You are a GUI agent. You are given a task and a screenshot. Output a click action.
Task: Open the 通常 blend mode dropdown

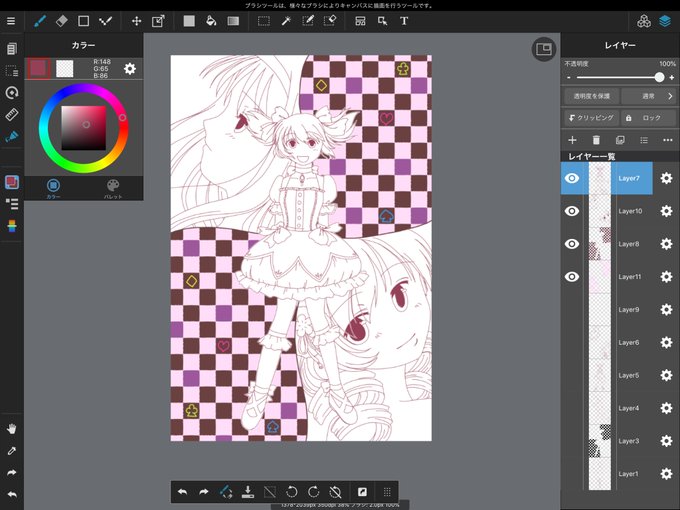(x=648, y=96)
